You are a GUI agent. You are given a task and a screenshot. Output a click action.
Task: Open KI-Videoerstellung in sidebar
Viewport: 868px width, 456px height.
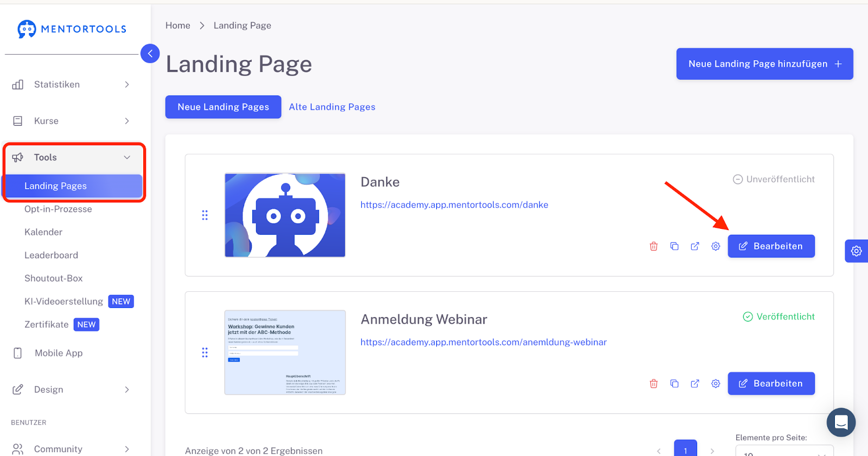pyautogui.click(x=63, y=301)
